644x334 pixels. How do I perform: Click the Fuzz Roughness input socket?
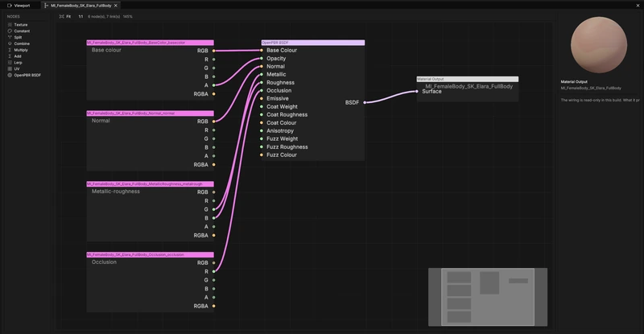point(261,146)
